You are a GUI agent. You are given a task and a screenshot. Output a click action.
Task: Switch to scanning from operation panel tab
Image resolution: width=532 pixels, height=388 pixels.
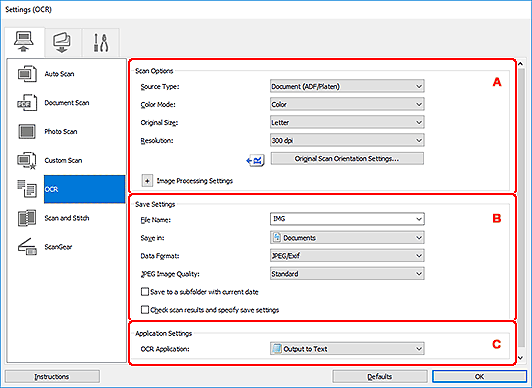pos(62,43)
